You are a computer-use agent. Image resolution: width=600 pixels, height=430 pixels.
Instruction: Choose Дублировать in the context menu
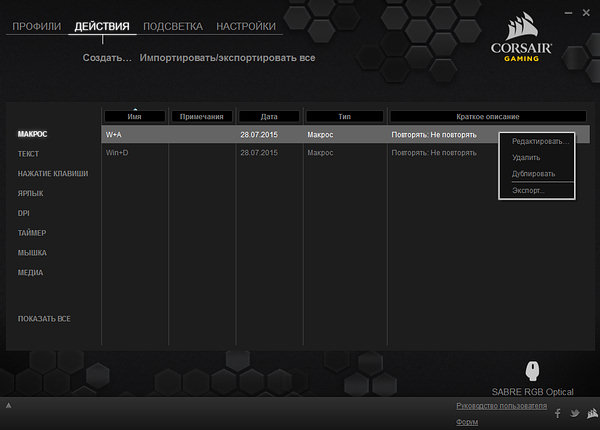[533, 174]
